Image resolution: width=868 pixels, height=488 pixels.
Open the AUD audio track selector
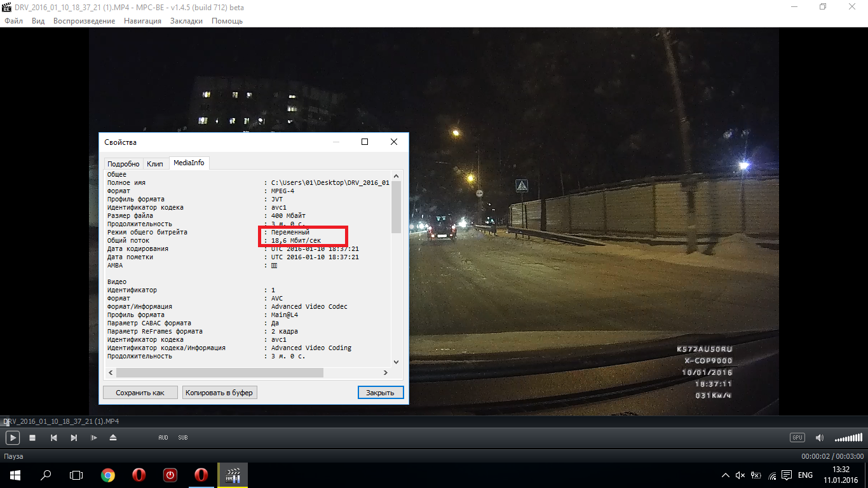pyautogui.click(x=163, y=438)
